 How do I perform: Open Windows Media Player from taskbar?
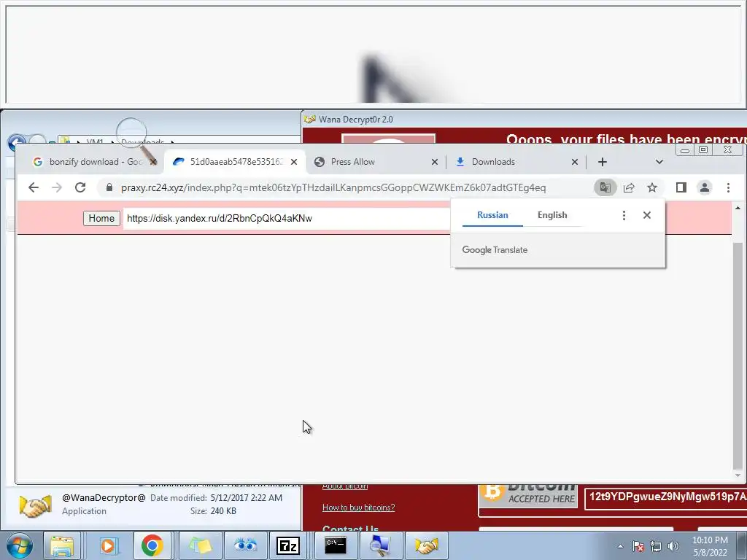point(108,545)
